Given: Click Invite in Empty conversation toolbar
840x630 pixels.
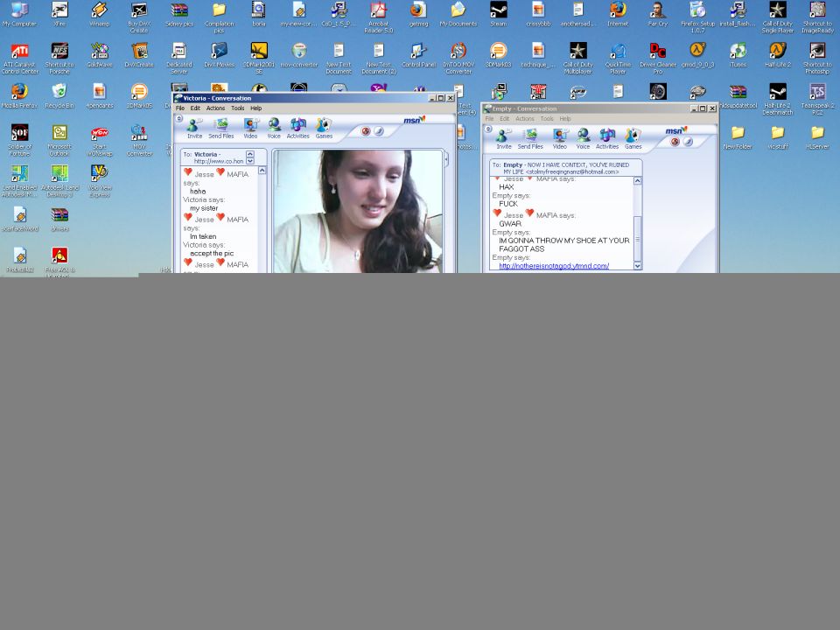Looking at the screenshot, I should pos(504,139).
